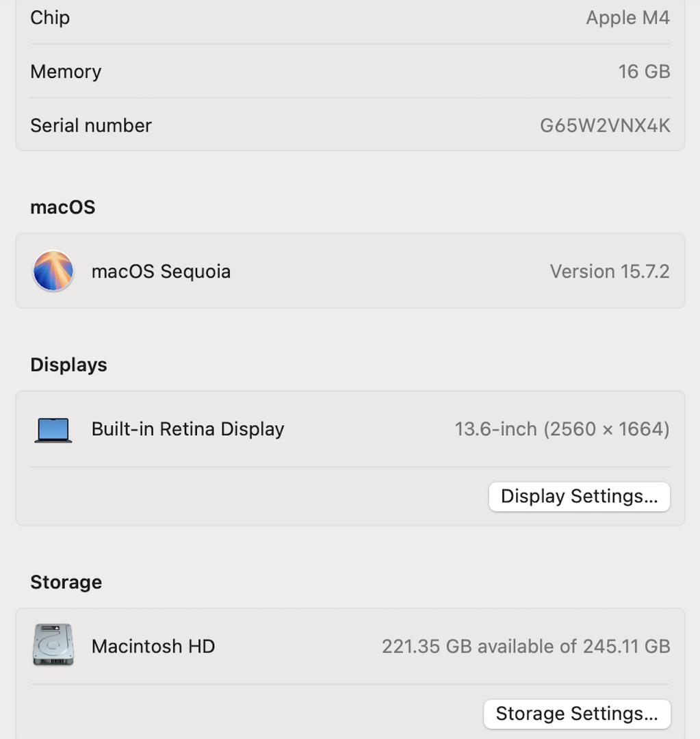Click the Apple M4 chip value

(x=627, y=18)
